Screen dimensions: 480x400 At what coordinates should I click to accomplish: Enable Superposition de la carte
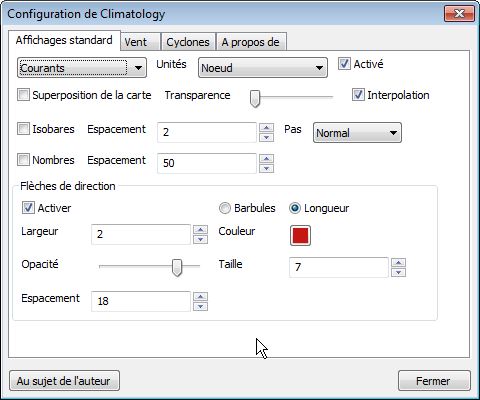click(x=23, y=95)
